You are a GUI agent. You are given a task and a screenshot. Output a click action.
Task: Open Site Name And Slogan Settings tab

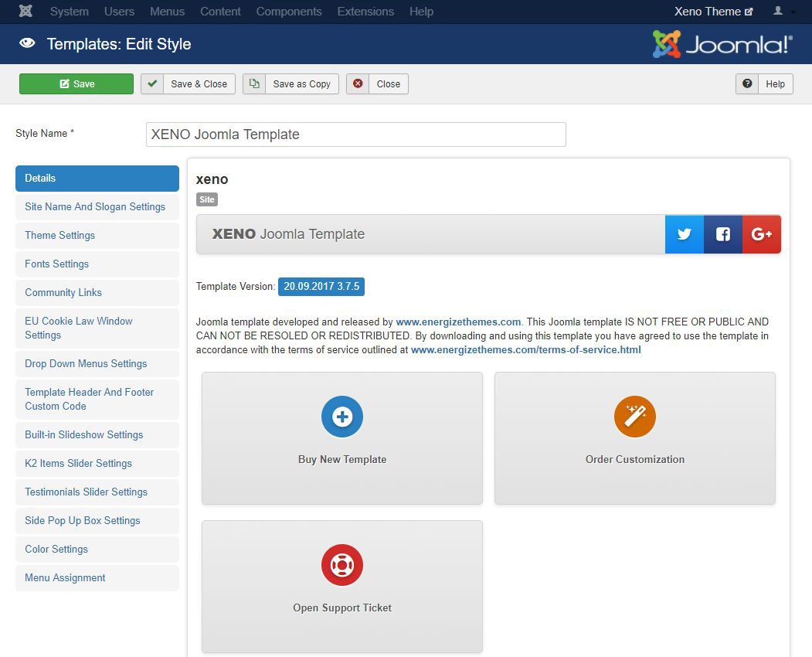tap(97, 206)
